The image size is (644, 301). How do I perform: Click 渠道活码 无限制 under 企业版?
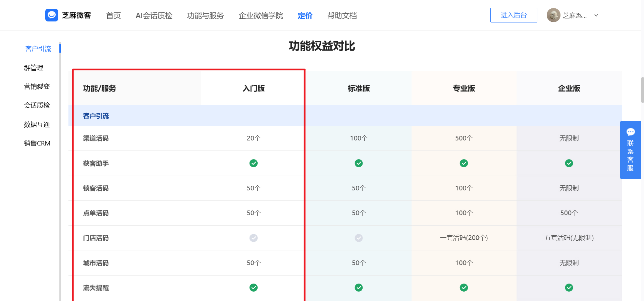tap(569, 138)
